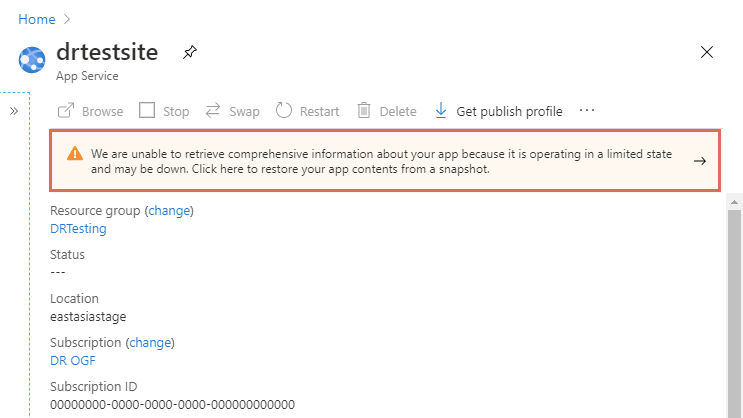The height and width of the screenshot is (418, 743).
Task: Pin the drtestsite blade to dashboard
Action: point(190,52)
